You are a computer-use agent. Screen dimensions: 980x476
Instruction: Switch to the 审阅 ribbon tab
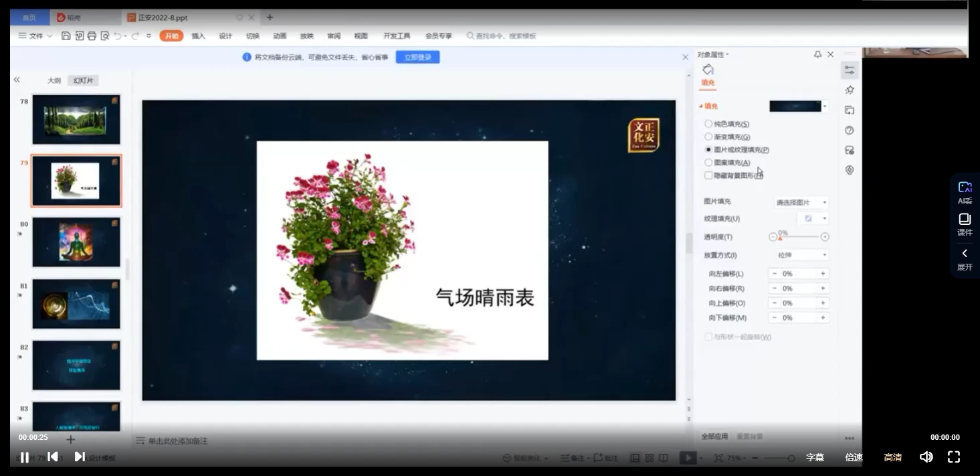[x=334, y=36]
